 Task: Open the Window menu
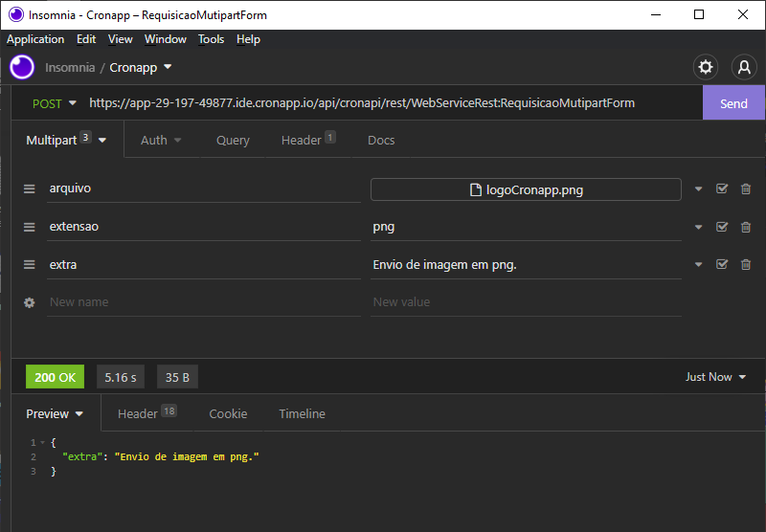pyautogui.click(x=165, y=39)
